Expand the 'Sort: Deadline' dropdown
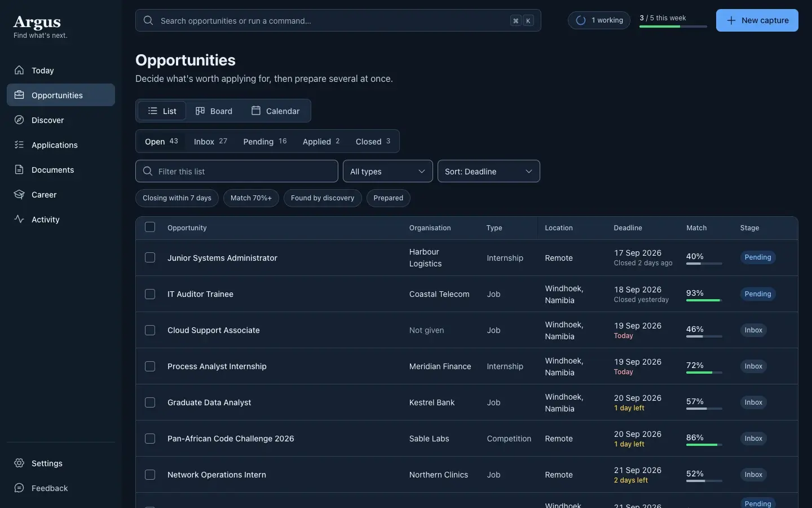 click(x=489, y=171)
